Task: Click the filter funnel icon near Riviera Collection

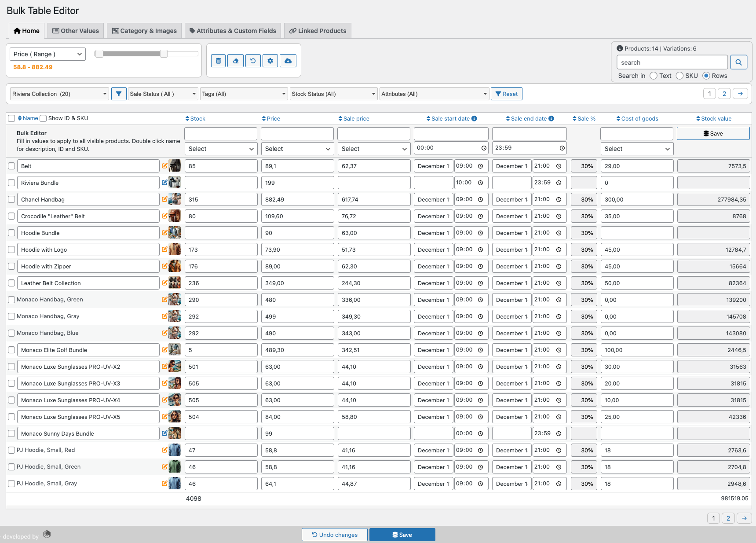Action: click(x=119, y=93)
